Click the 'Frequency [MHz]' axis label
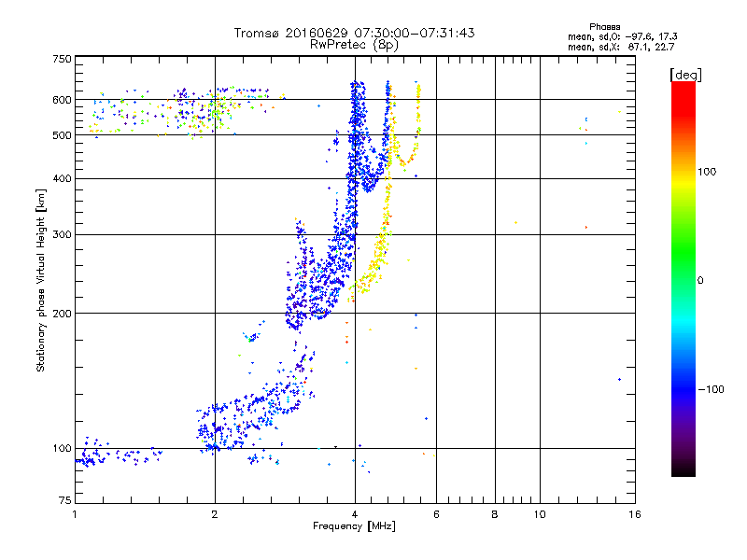 [x=354, y=526]
